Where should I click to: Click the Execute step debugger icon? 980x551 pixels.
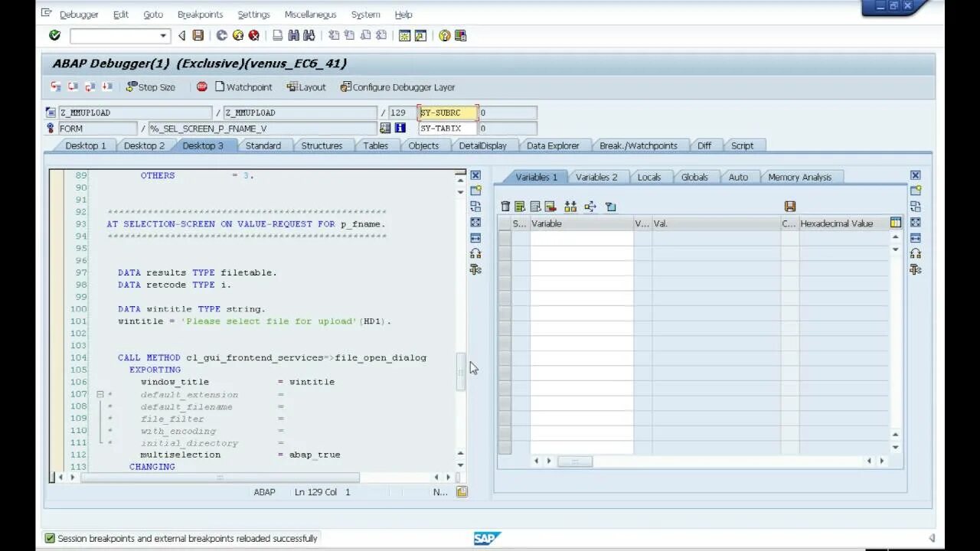73,86
